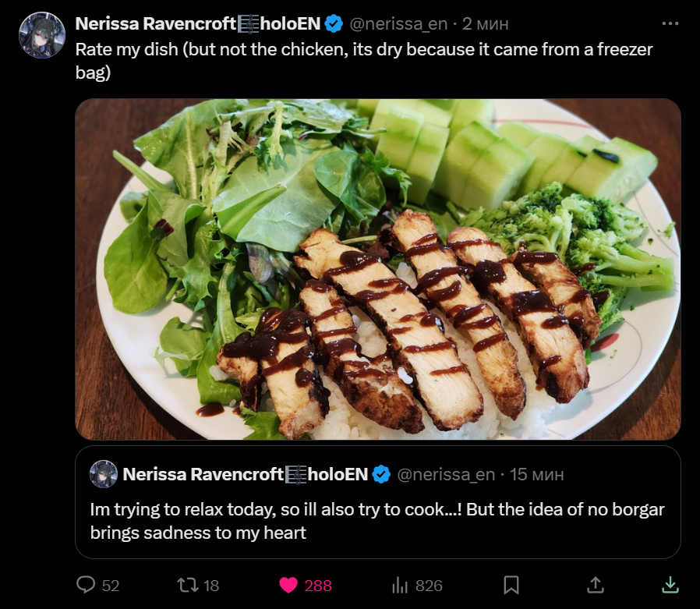
Task: Click the repost arrows icon
Action: point(188,585)
